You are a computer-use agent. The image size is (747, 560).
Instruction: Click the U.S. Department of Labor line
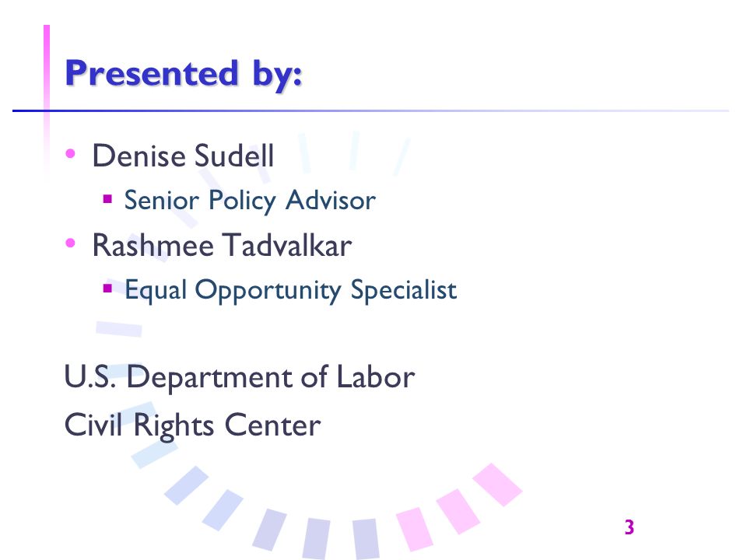(x=240, y=378)
